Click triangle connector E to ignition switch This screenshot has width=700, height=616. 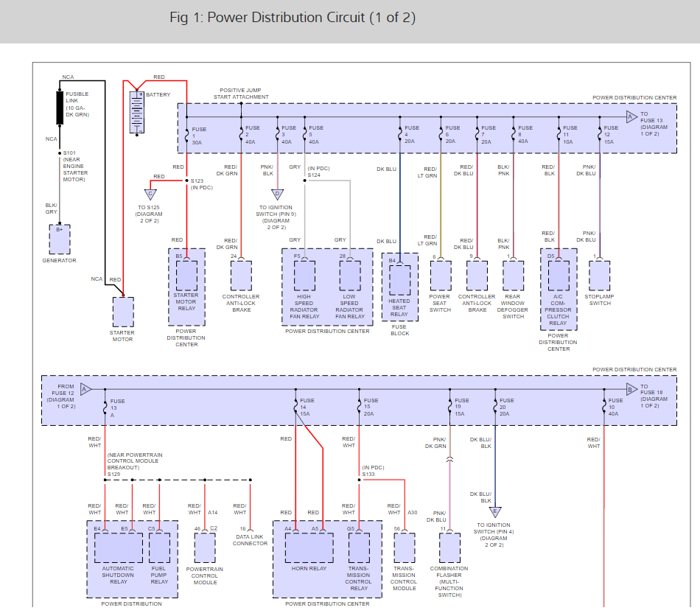[495, 512]
